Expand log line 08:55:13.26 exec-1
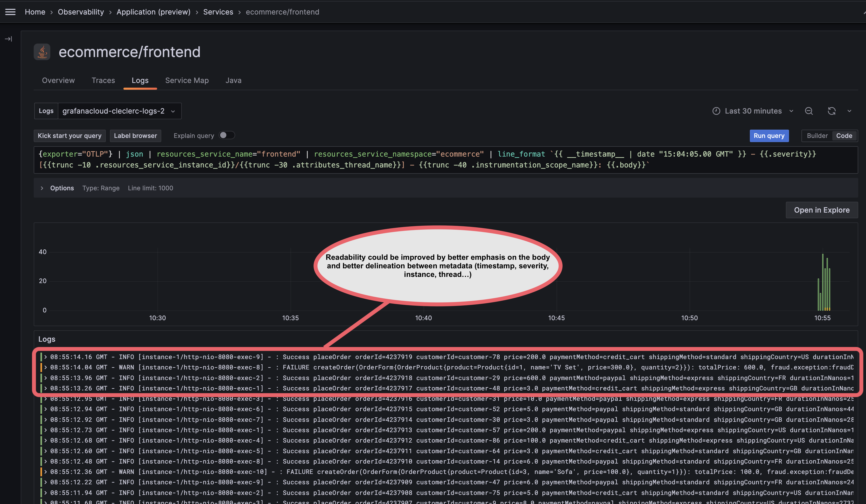This screenshot has width=866, height=504. [45, 388]
